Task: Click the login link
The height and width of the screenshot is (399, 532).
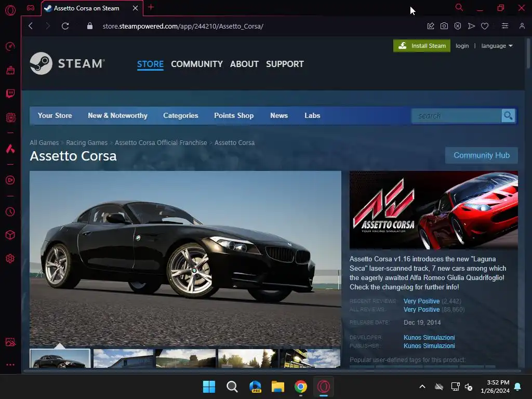Action: (x=462, y=46)
